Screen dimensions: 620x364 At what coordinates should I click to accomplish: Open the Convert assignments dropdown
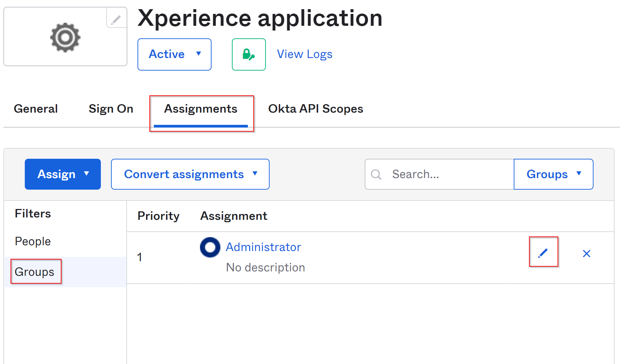(x=190, y=174)
